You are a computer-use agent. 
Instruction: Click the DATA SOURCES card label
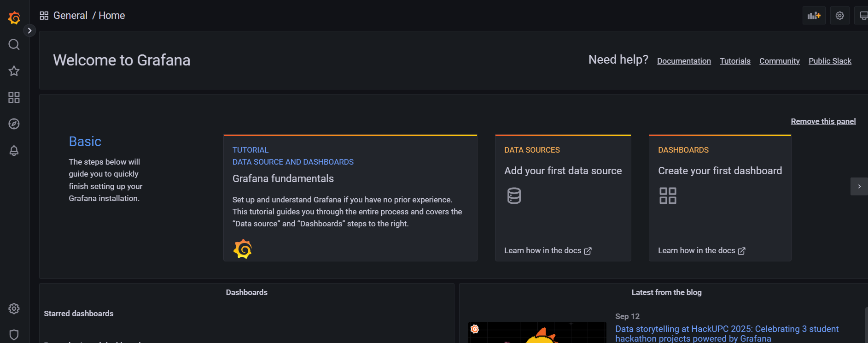532,150
